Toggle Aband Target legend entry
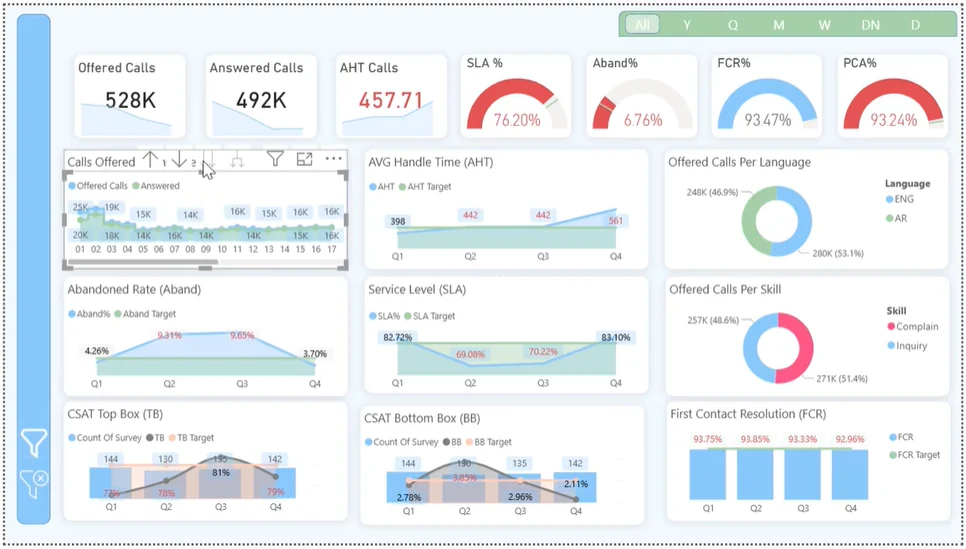966x549 pixels. point(145,314)
